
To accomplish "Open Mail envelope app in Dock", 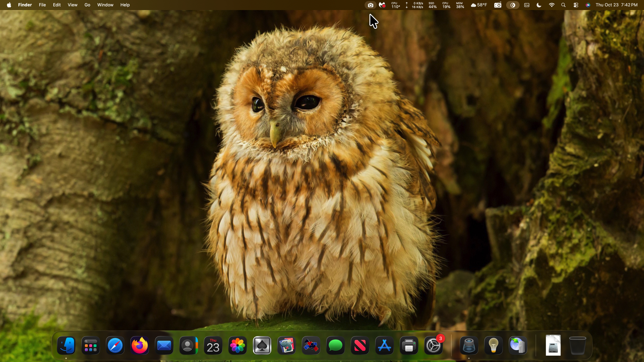I will click(164, 346).
